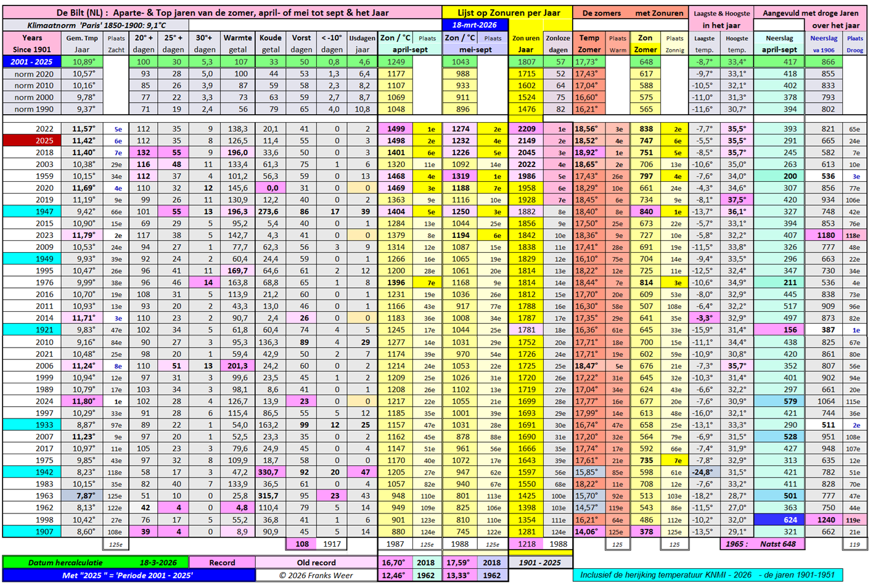Select the 'Vorst dagen' column header

301,44
